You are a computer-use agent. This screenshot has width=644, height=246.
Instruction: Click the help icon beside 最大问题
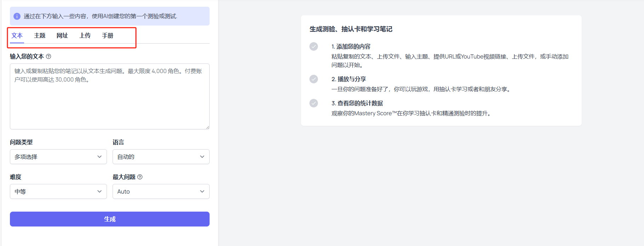tap(140, 177)
